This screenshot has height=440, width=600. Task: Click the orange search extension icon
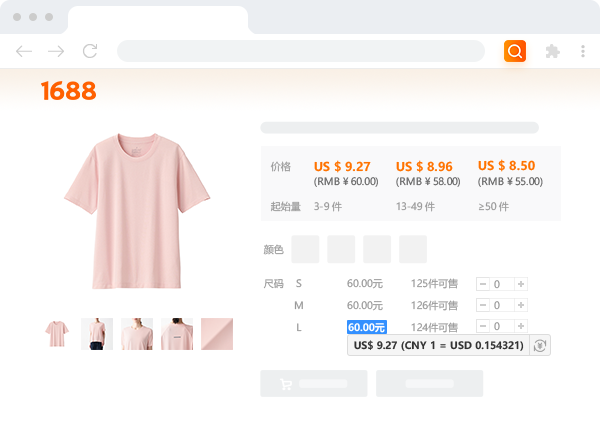point(515,51)
